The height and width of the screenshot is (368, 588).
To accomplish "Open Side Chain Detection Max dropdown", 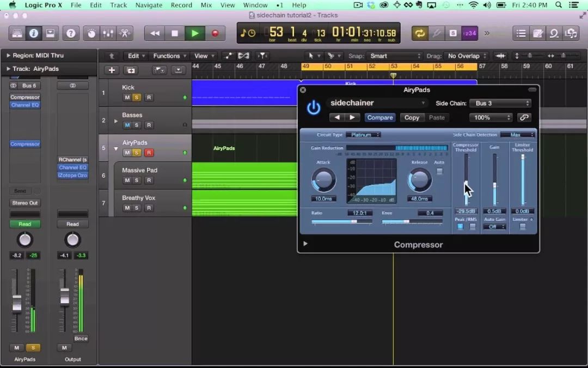I will [517, 135].
